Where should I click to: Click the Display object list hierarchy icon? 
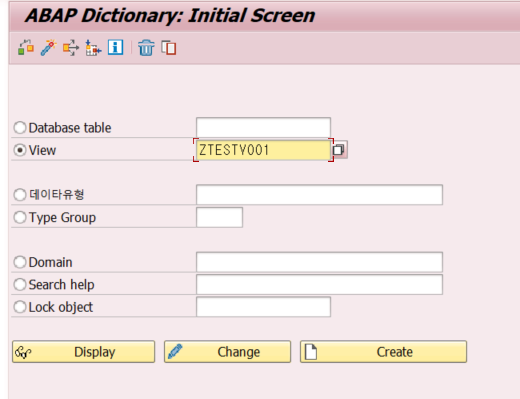coord(93,47)
